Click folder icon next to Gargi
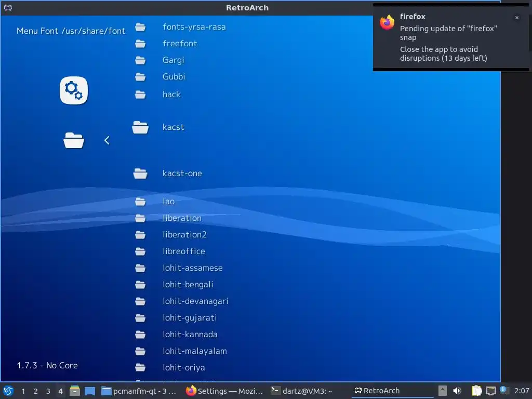This screenshot has height=399, width=532. pyautogui.click(x=140, y=60)
